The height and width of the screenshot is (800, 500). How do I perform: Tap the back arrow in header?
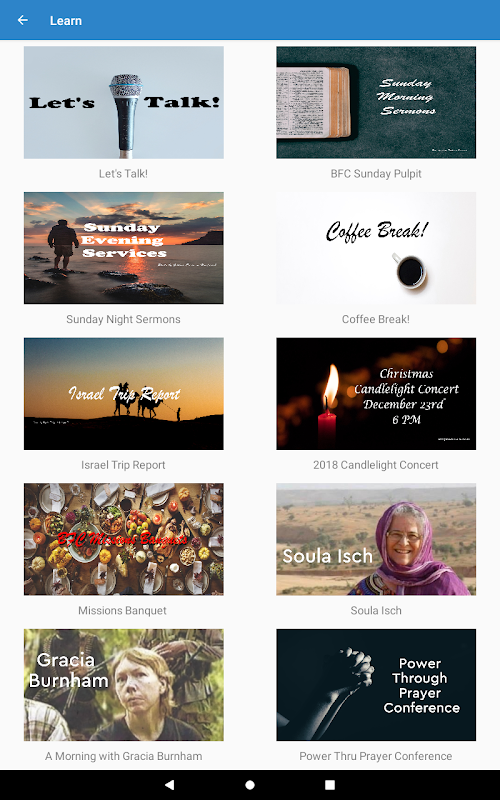[22, 20]
